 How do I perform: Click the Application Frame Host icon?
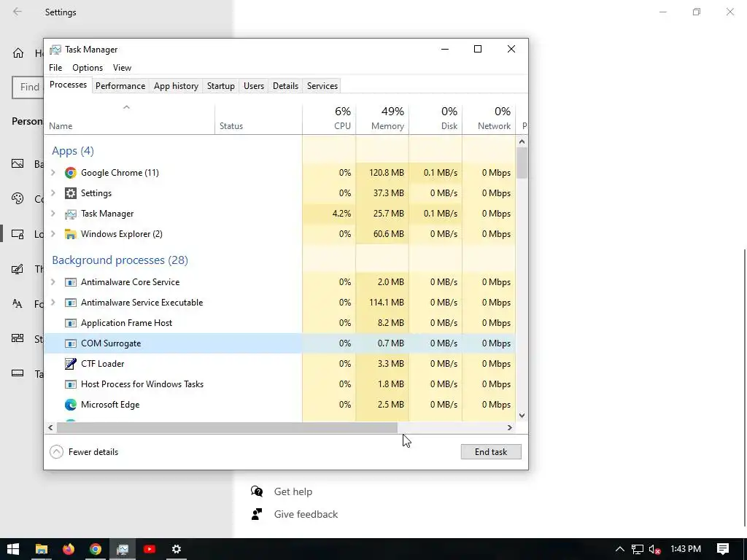pos(71,323)
